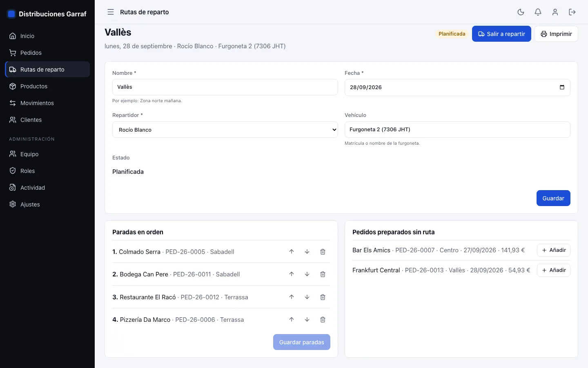The height and width of the screenshot is (368, 588).
Task: Select Rutas de reparto in sidebar
Action: pos(47,70)
